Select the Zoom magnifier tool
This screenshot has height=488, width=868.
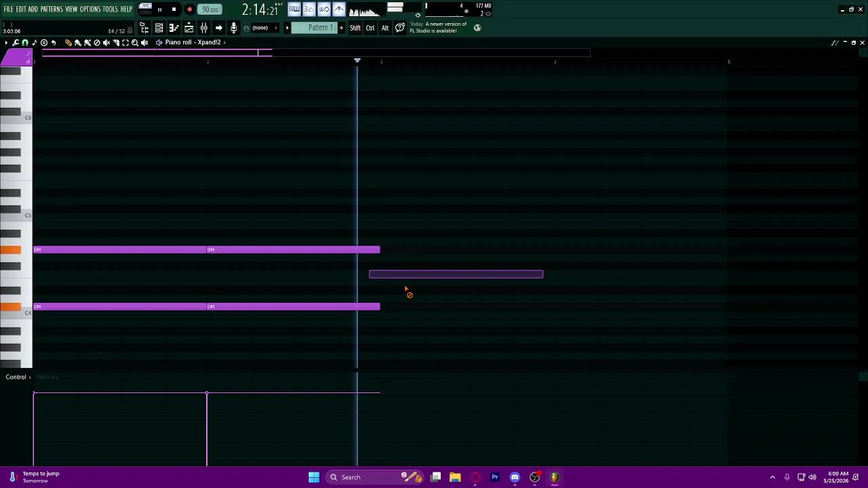tap(135, 43)
